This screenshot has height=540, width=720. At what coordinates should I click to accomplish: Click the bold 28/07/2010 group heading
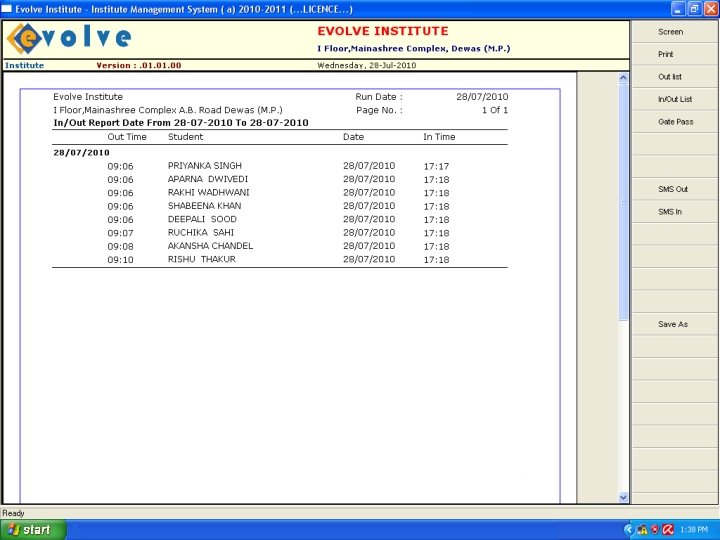coord(81,152)
